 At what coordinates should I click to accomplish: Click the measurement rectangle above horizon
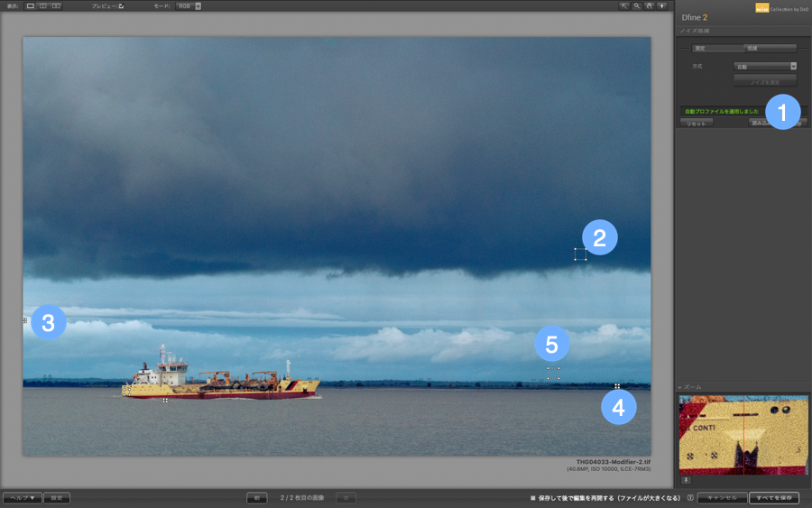554,373
